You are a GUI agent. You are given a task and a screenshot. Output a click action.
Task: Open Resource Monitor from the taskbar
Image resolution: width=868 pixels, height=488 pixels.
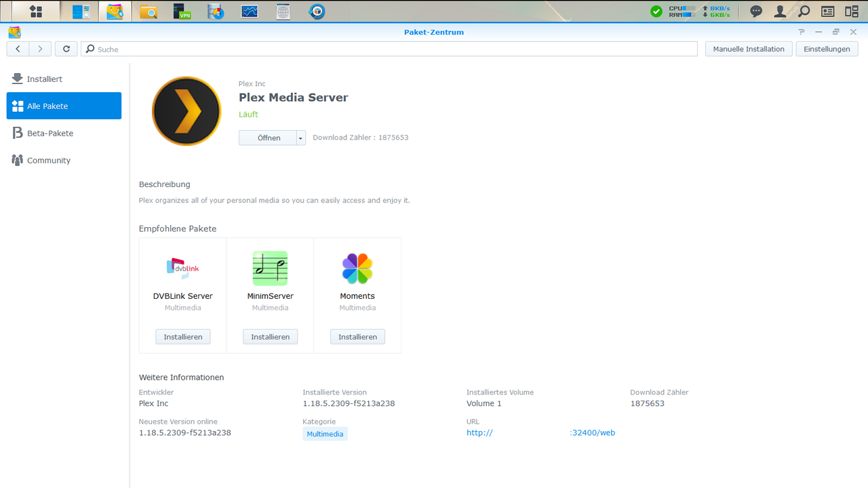pyautogui.click(x=250, y=11)
